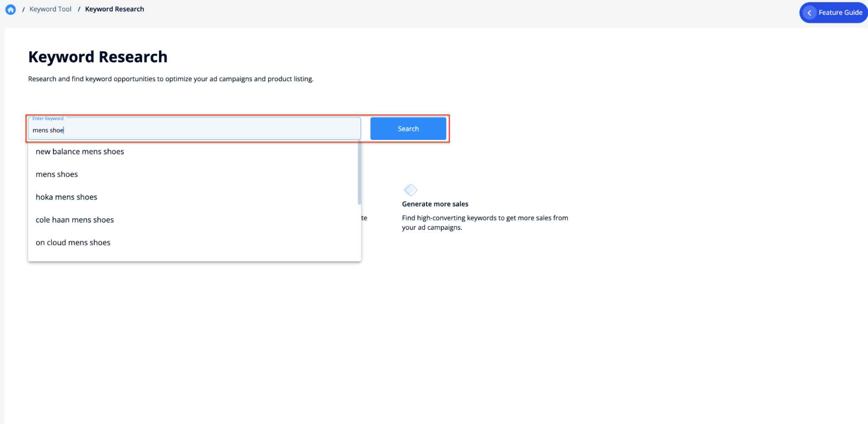Click 'Find high-converting keywords' description text
The width and height of the screenshot is (868, 424).
pos(485,222)
